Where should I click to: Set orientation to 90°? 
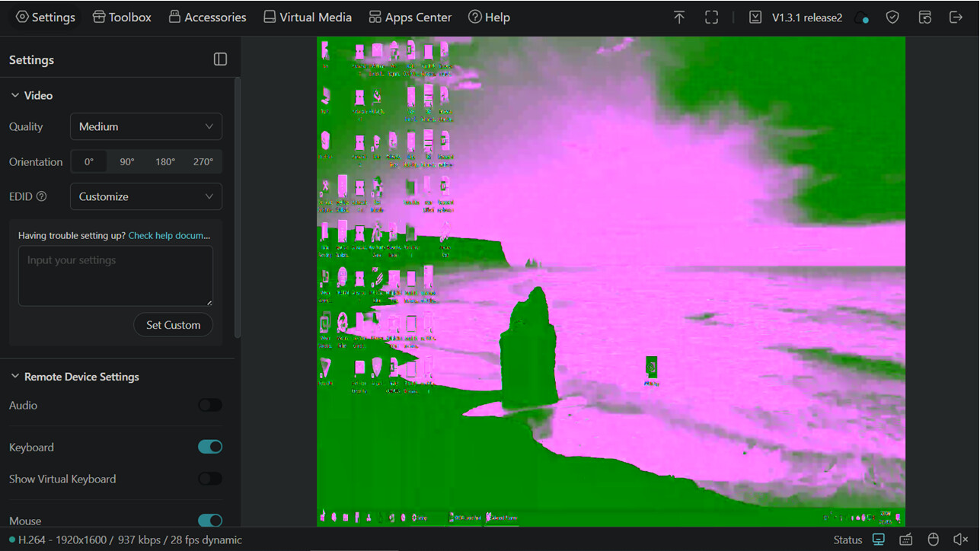(126, 161)
